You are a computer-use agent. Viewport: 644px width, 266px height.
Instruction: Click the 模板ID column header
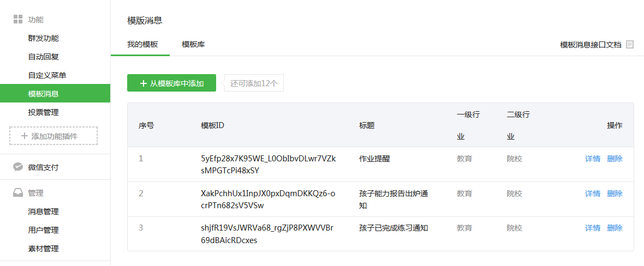(212, 125)
